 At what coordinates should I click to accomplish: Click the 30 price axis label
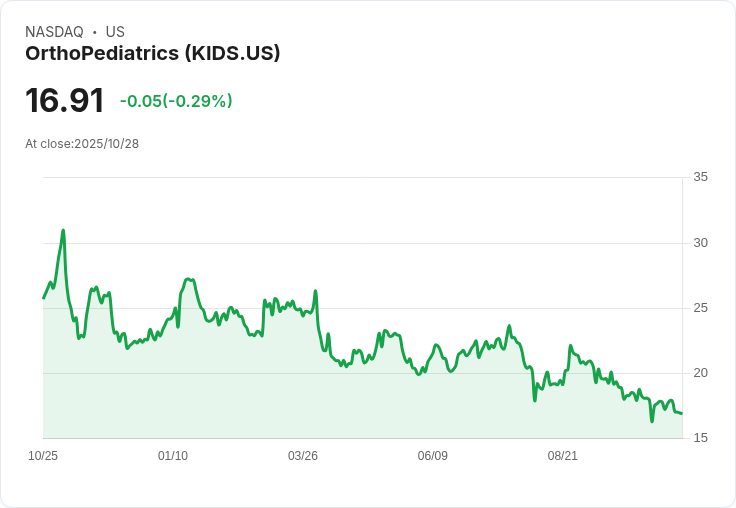(x=700, y=243)
